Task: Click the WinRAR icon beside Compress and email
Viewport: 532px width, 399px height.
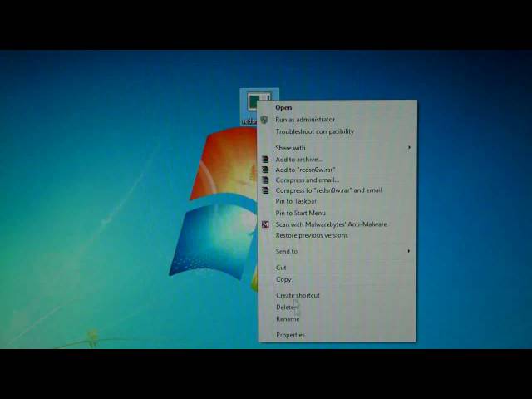Action: point(265,180)
